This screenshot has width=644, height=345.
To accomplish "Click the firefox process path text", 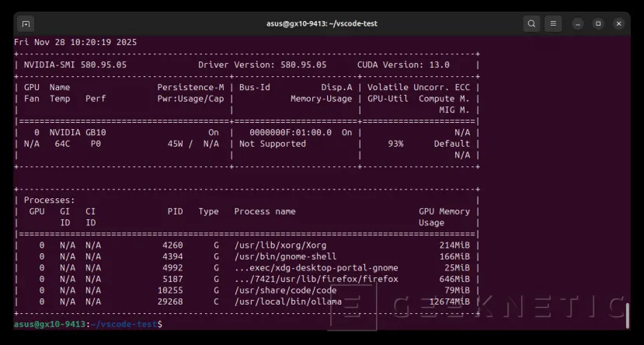I will point(315,279).
